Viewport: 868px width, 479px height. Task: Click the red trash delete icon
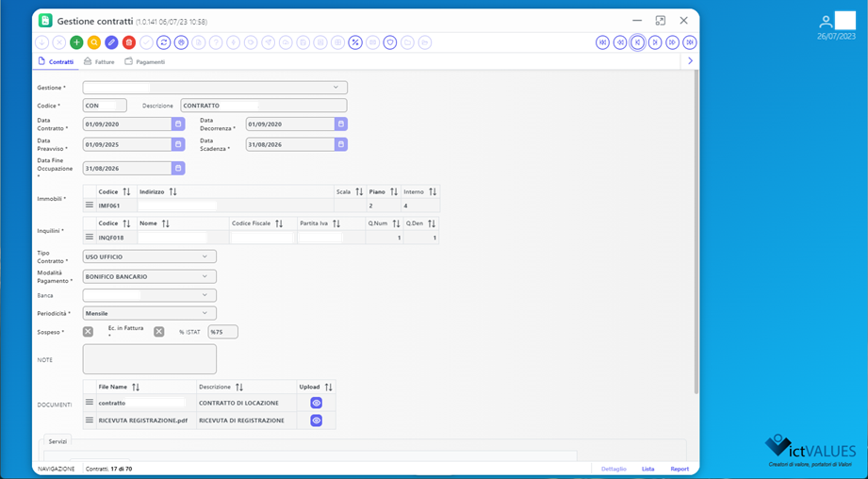[129, 42]
